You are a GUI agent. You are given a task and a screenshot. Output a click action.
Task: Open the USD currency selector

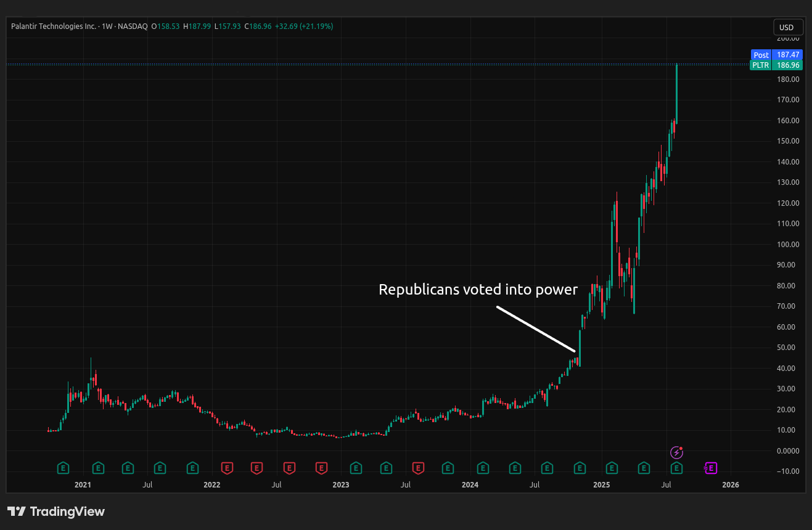(788, 27)
